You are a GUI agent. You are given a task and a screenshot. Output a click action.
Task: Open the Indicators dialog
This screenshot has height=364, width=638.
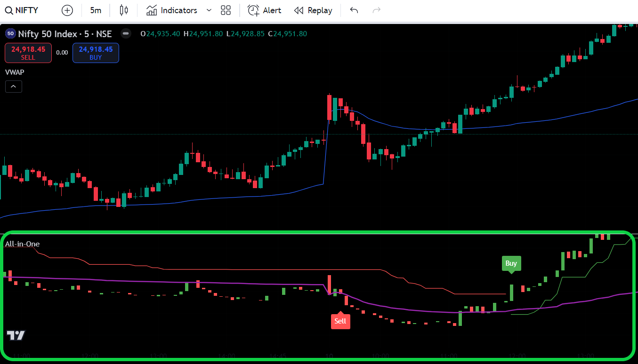point(172,10)
